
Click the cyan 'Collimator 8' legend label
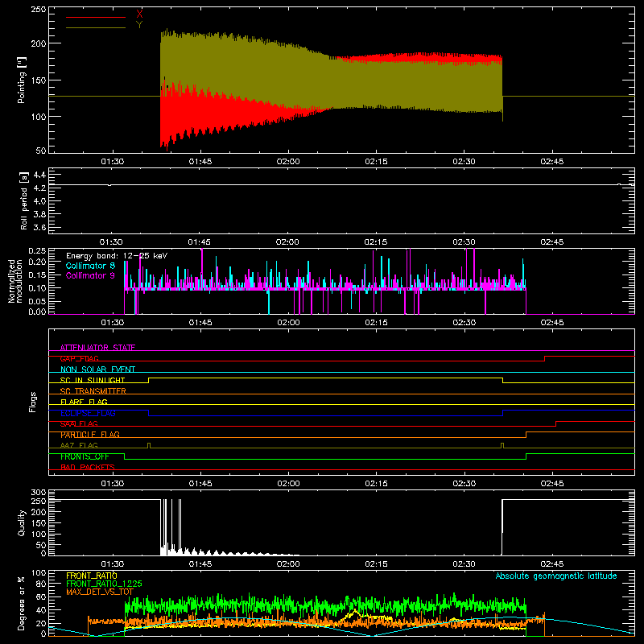pos(90,266)
